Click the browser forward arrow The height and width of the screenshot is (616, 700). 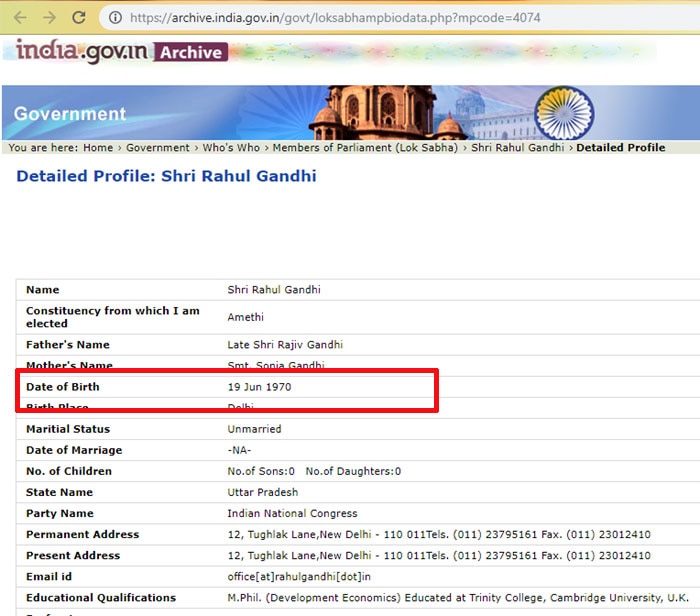click(x=50, y=17)
